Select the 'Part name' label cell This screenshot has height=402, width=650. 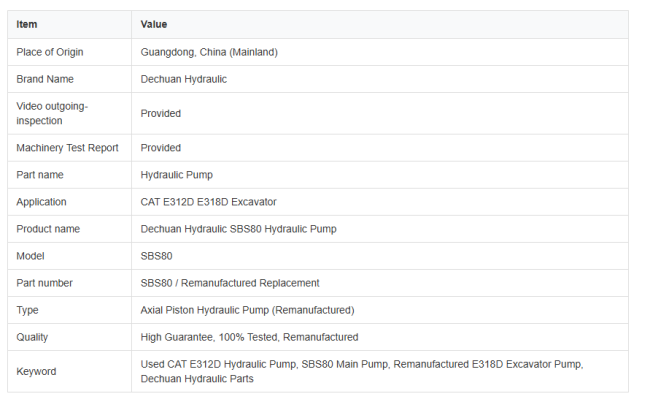[x=70, y=175]
